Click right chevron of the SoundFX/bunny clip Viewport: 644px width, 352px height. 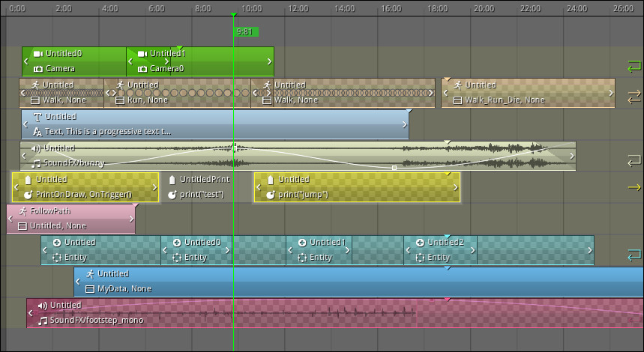(x=572, y=156)
